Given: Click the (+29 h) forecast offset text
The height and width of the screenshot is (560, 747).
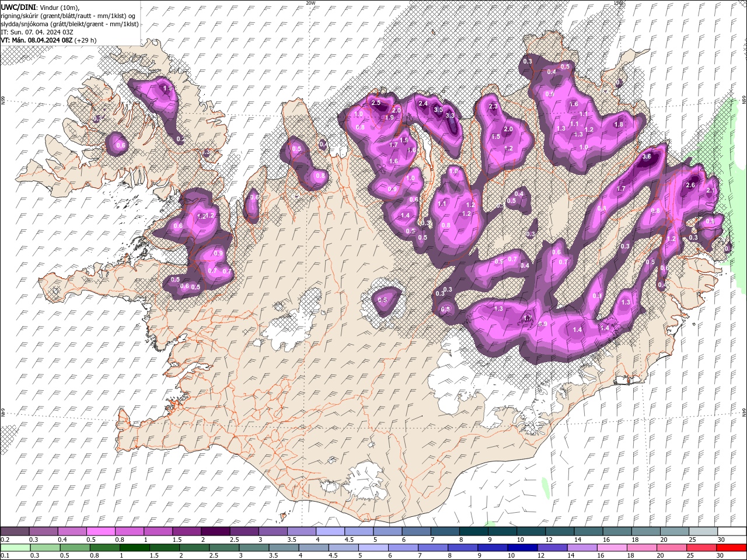Looking at the screenshot, I should point(86,40).
